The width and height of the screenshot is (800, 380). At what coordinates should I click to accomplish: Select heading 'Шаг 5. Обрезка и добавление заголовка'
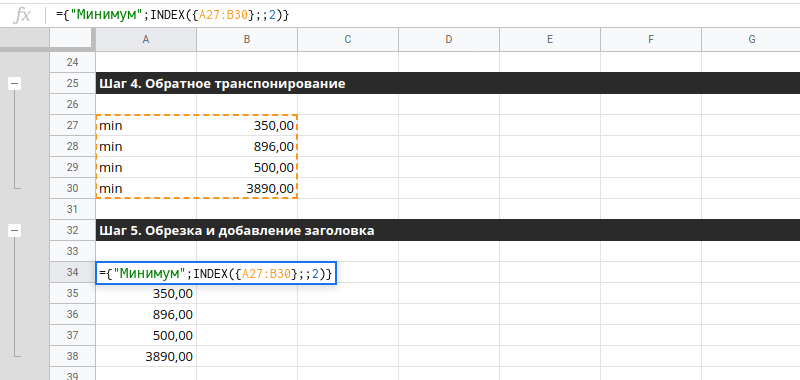[x=237, y=231]
